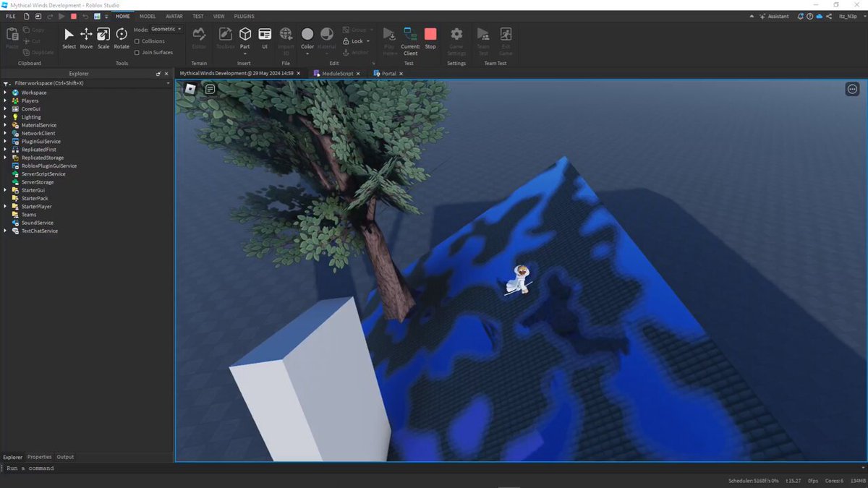The width and height of the screenshot is (868, 488).
Task: Click the Run a command bar
Action: tap(434, 468)
